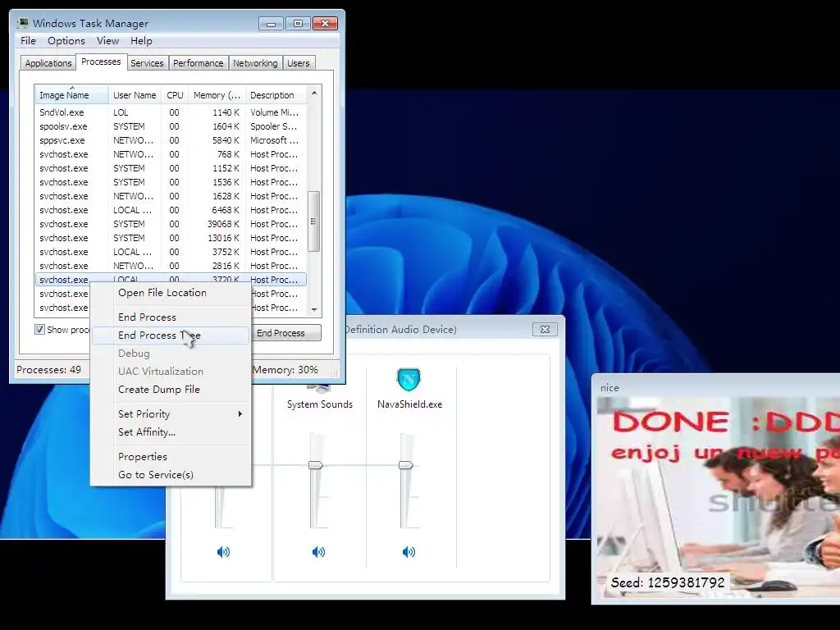Switch to the Applications tab

pos(48,63)
